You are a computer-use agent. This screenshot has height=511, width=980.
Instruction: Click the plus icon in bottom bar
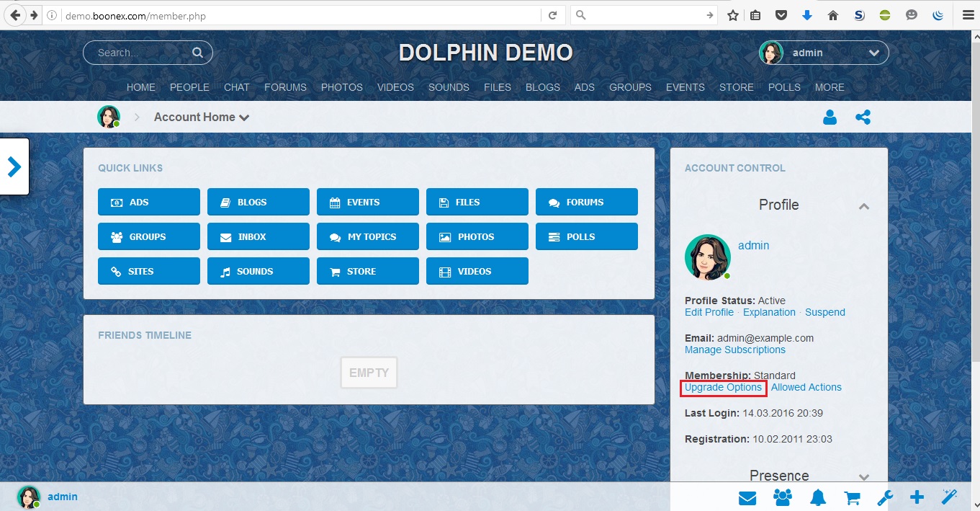(x=917, y=497)
